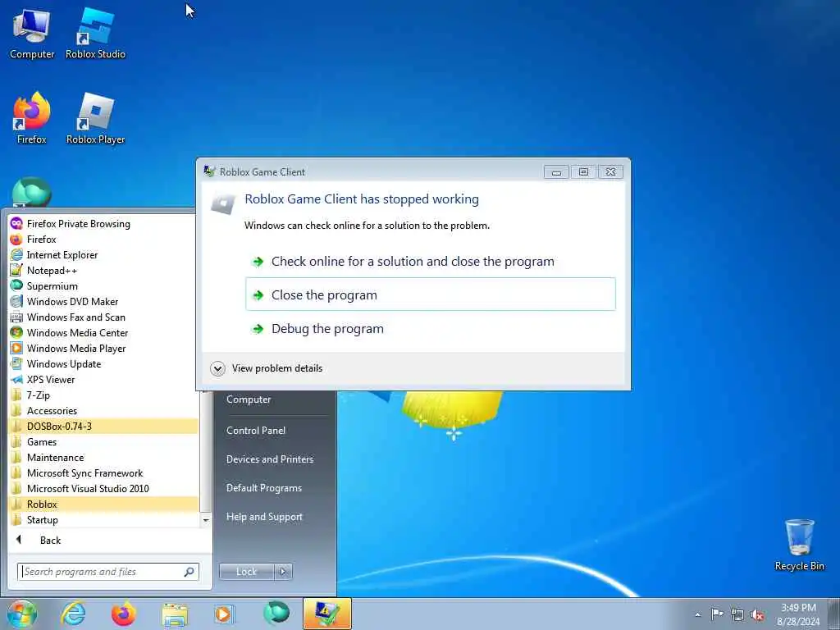Open Control Panel from Start menu

coord(256,430)
